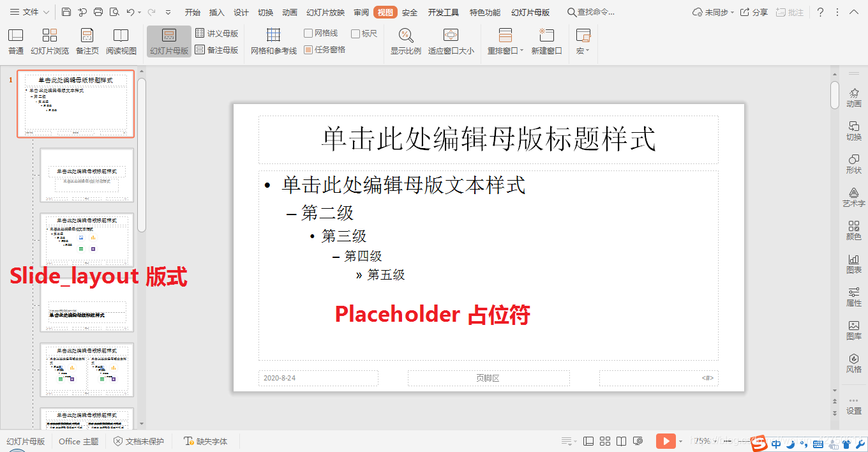Viewport: 868px width, 452px height.
Task: Switch to the 审阅 ribbon tab
Action: [361, 11]
